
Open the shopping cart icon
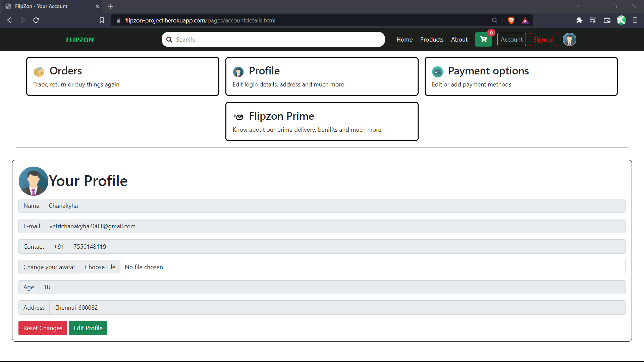tap(483, 40)
